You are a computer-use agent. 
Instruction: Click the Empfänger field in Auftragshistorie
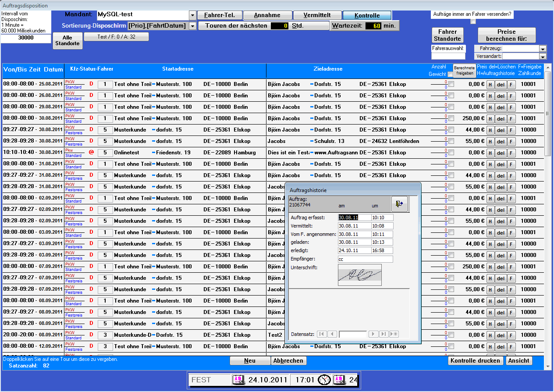pyautogui.click(x=365, y=259)
